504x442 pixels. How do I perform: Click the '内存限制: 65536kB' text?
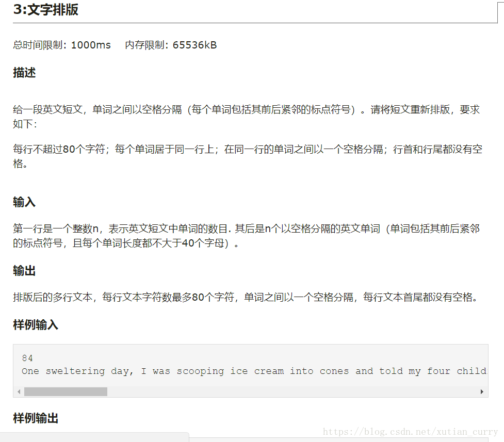pos(171,45)
